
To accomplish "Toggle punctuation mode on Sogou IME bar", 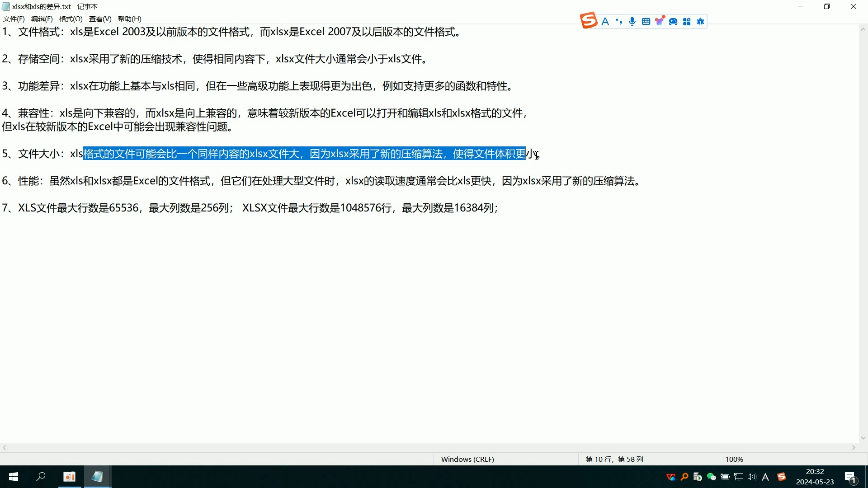I will [x=619, y=22].
